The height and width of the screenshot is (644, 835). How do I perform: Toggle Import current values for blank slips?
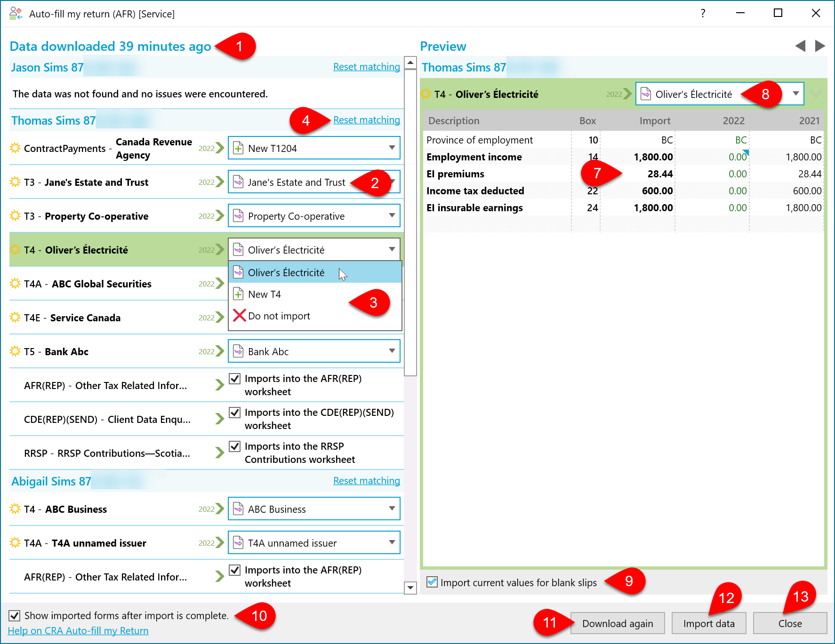[x=432, y=582]
